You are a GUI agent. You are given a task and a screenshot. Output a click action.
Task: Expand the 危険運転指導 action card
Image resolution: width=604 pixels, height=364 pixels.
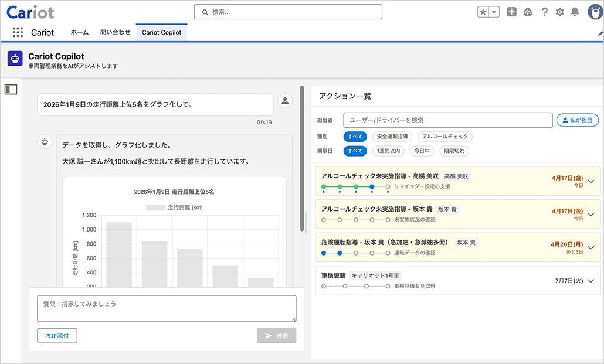pos(591,247)
